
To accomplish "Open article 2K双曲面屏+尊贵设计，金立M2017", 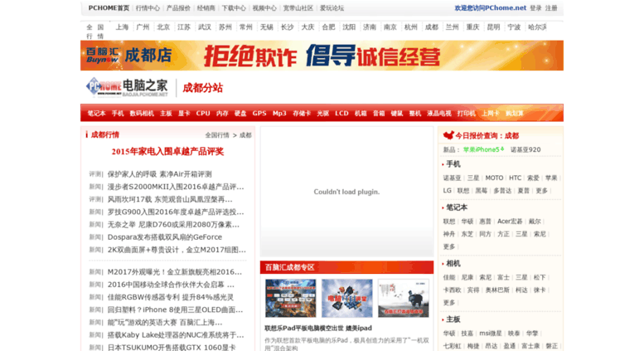I will pyautogui.click(x=177, y=250).
